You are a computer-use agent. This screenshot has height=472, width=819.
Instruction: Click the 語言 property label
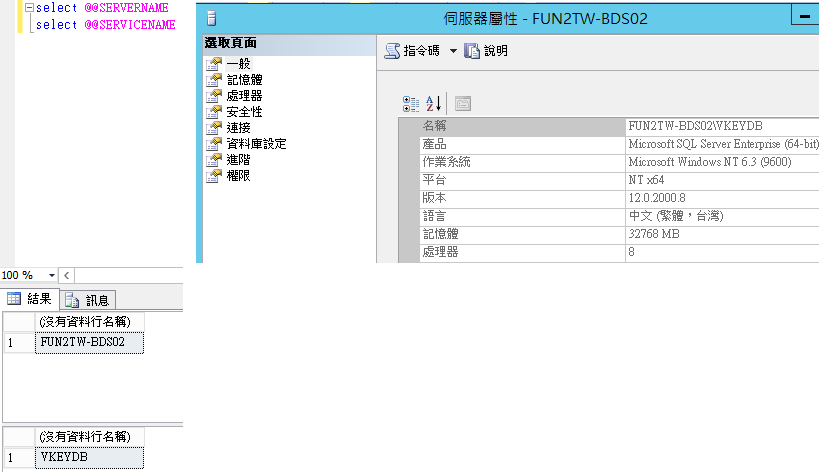coord(435,216)
